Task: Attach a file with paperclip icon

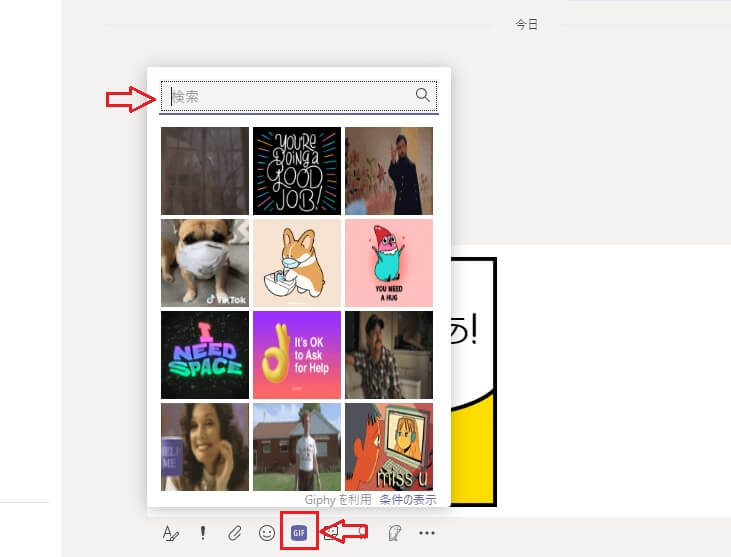Action: [x=234, y=533]
